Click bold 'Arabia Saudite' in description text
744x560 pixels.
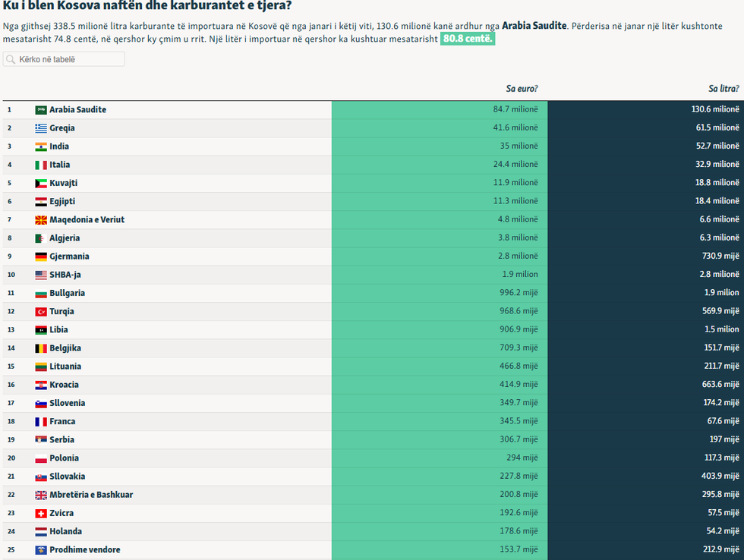(534, 26)
